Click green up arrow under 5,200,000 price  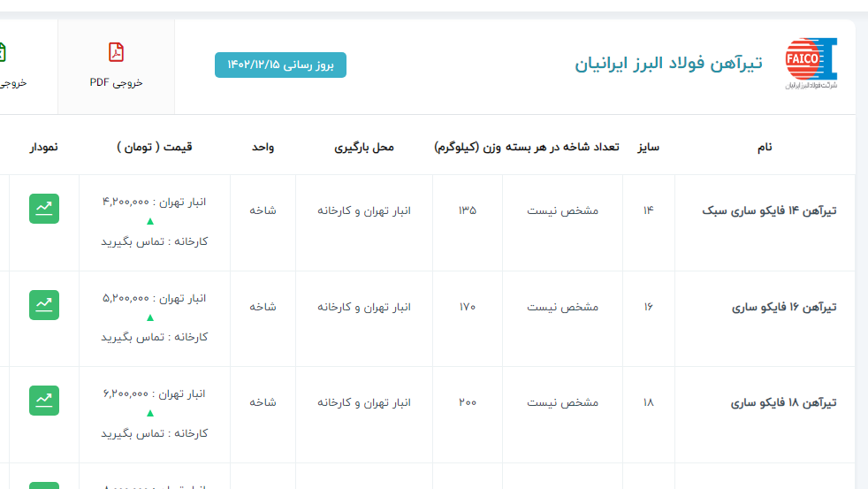(x=150, y=317)
